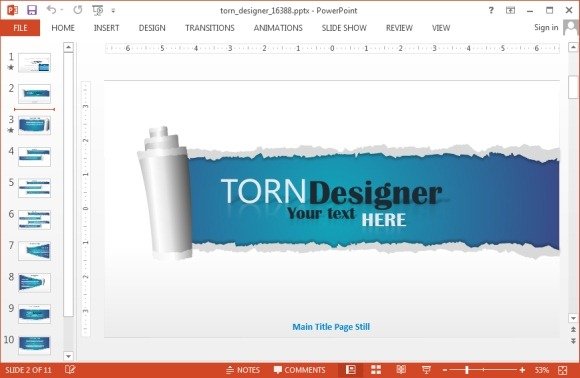This screenshot has height=378, width=580.
Task: Open Ribbon Display Options menu
Action: pos(510,10)
